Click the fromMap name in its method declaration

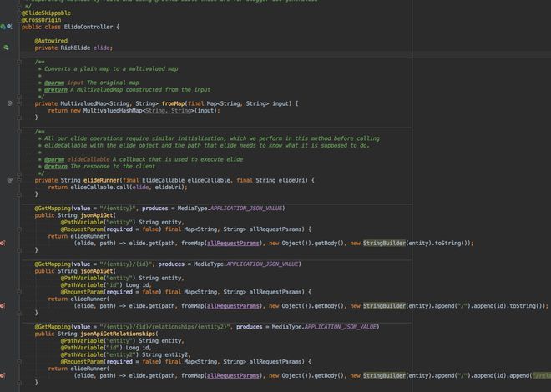coord(173,103)
